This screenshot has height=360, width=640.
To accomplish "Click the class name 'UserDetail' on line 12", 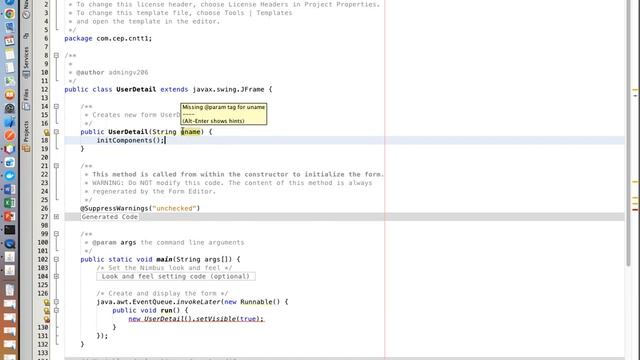I will (136, 89).
